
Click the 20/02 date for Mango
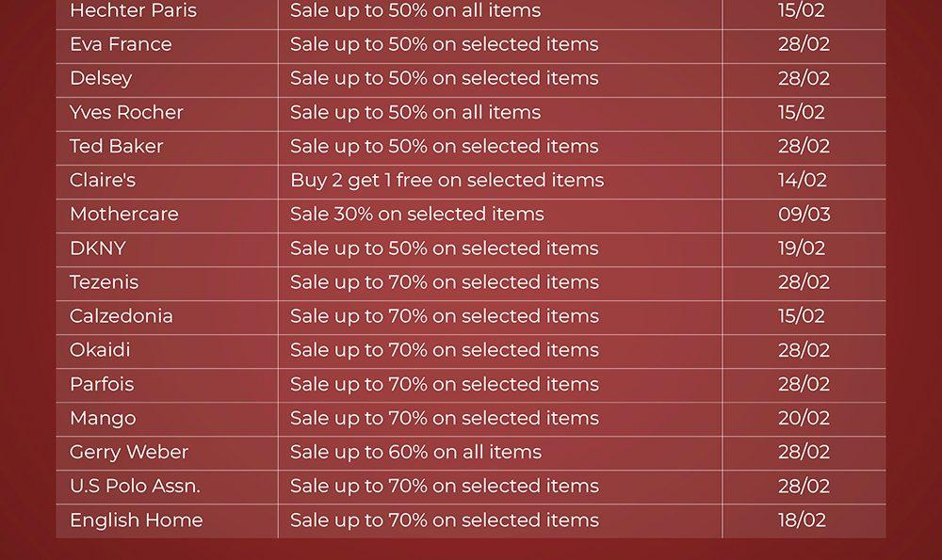pos(804,418)
